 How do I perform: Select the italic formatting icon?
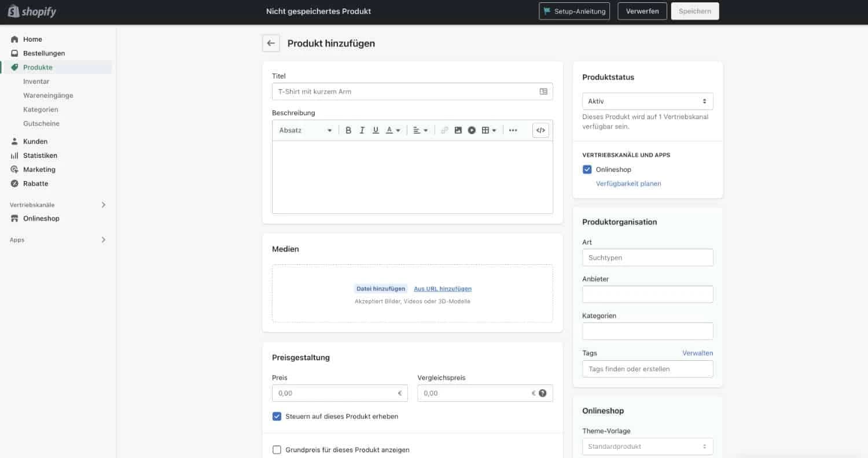[x=362, y=130]
